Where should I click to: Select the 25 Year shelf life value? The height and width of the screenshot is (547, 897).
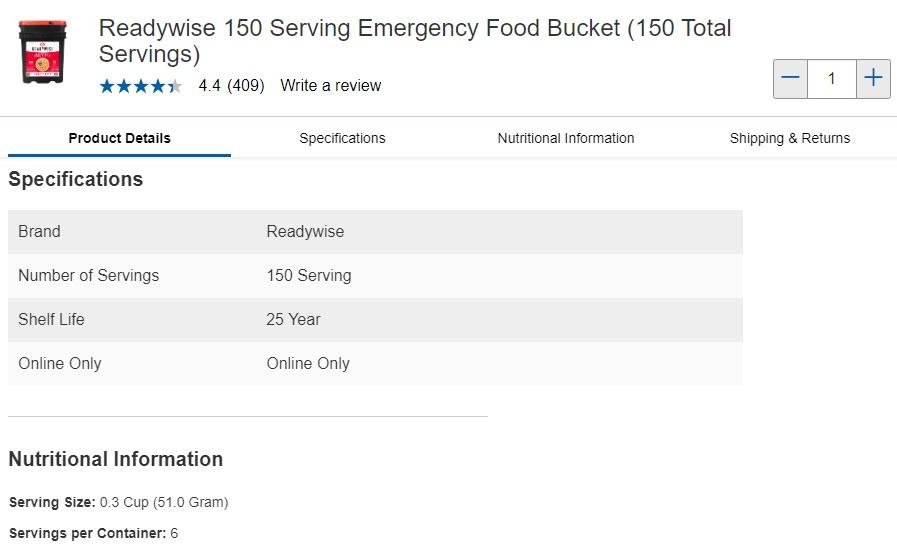[293, 320]
